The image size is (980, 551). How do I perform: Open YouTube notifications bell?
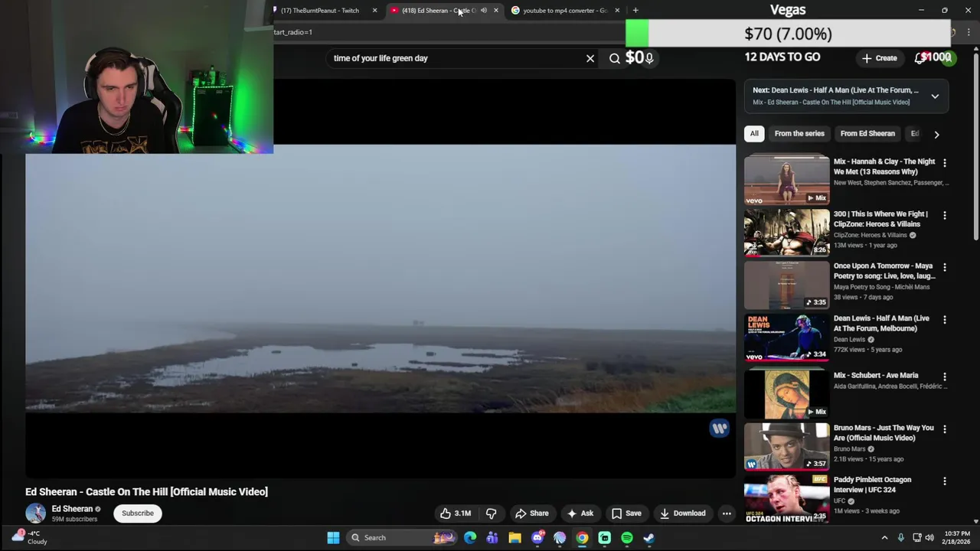[x=920, y=58]
